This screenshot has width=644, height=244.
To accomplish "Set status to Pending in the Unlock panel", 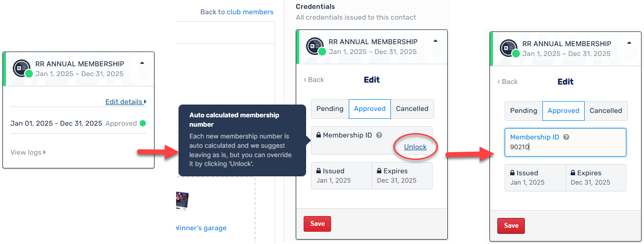I will click(330, 109).
